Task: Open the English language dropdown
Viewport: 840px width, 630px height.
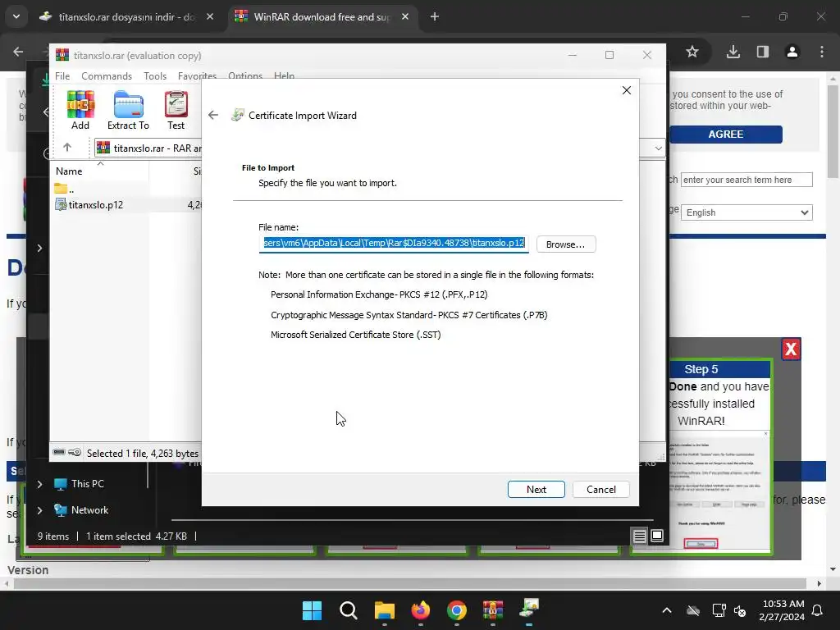Action: (746, 212)
